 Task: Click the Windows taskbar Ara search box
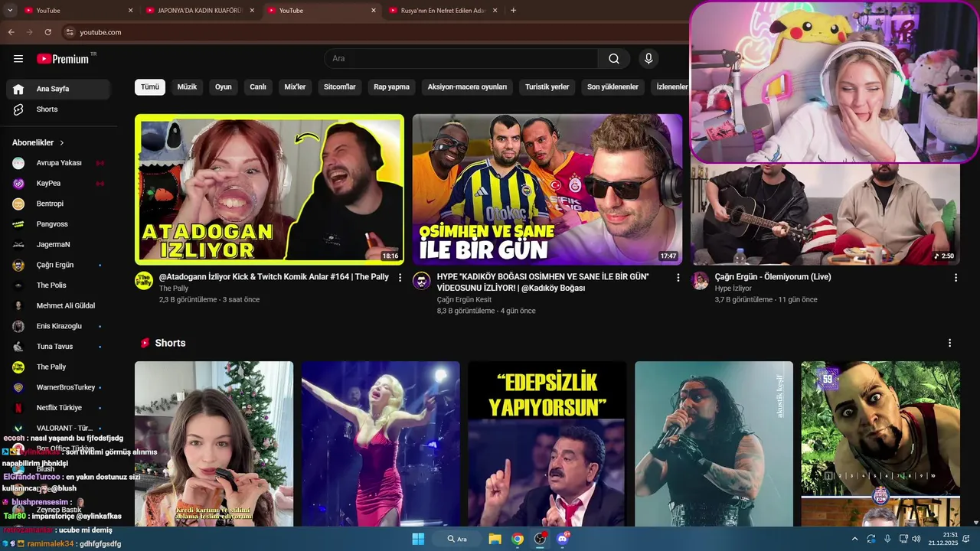click(459, 539)
